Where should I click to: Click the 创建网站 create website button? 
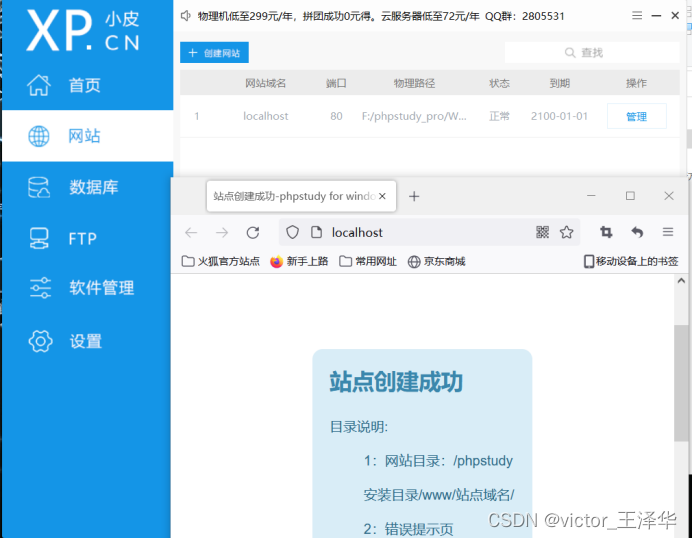(x=214, y=53)
